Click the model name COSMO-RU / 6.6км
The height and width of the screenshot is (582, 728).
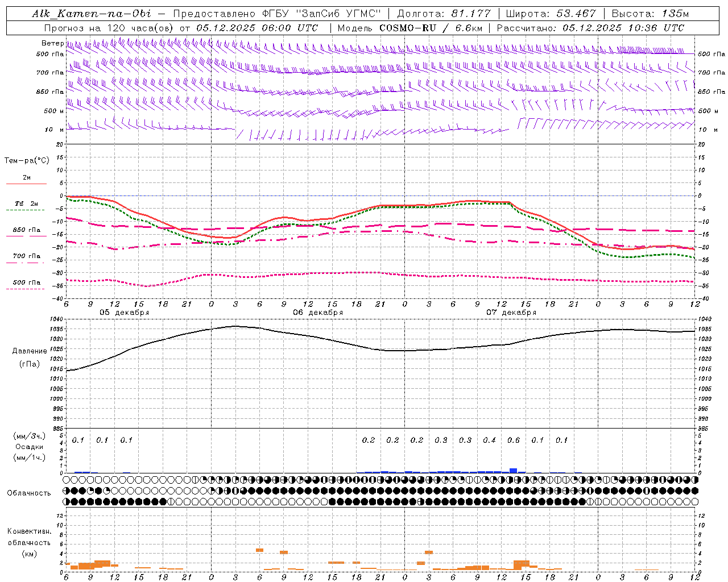(x=432, y=28)
